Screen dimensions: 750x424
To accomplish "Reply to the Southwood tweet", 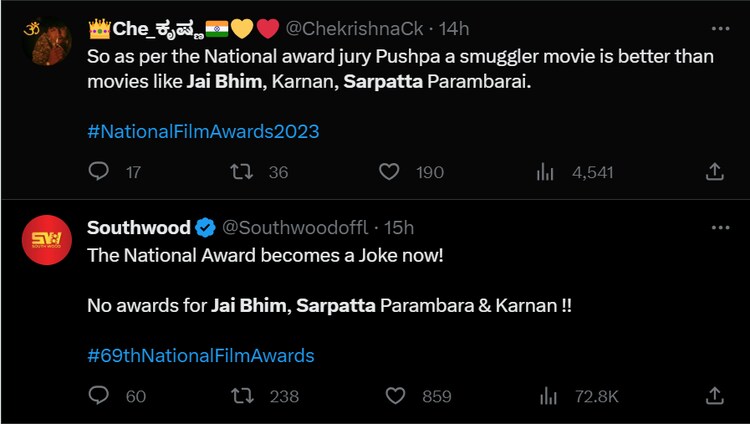I will (99, 396).
